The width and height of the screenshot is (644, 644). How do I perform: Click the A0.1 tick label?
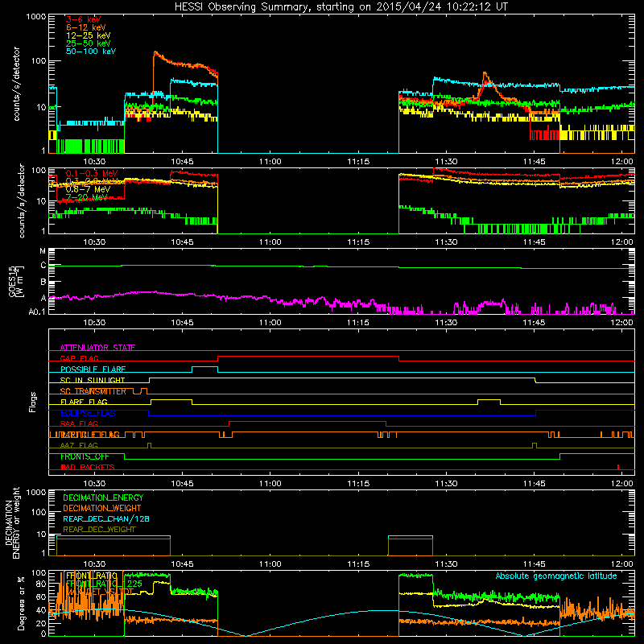tap(37, 312)
